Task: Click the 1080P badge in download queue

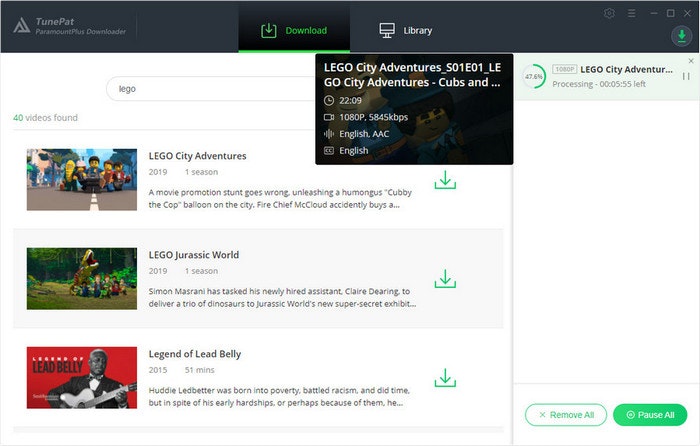Action: (564, 69)
